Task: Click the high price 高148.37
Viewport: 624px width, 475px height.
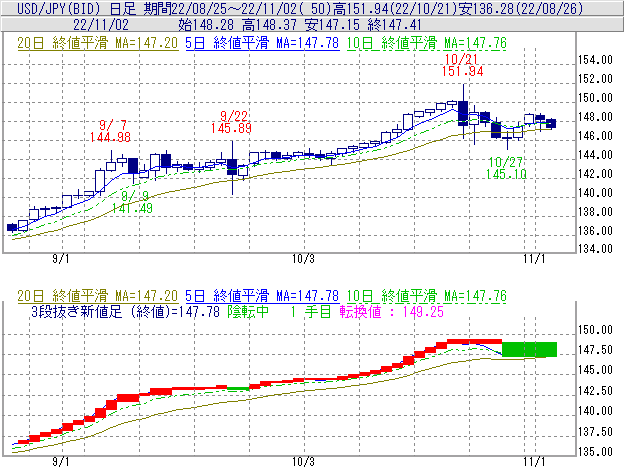Action: pyautogui.click(x=269, y=25)
